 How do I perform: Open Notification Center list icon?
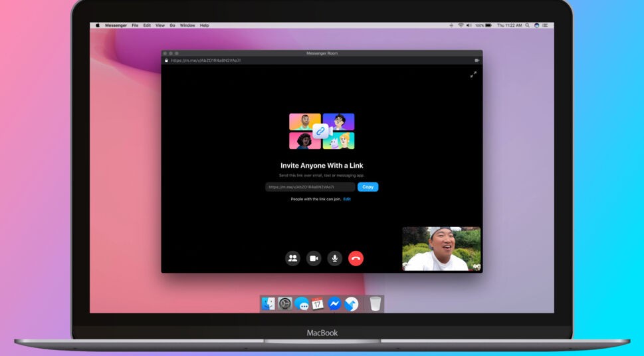pyautogui.click(x=545, y=25)
